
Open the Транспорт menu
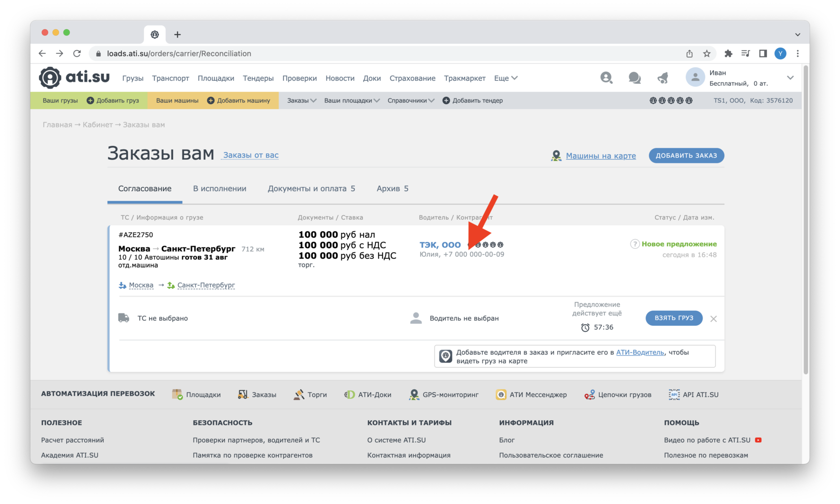pyautogui.click(x=170, y=78)
